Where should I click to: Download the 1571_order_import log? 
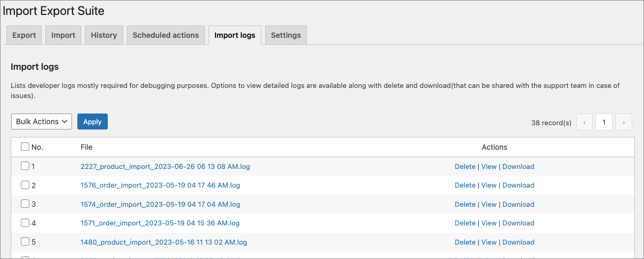click(x=518, y=223)
